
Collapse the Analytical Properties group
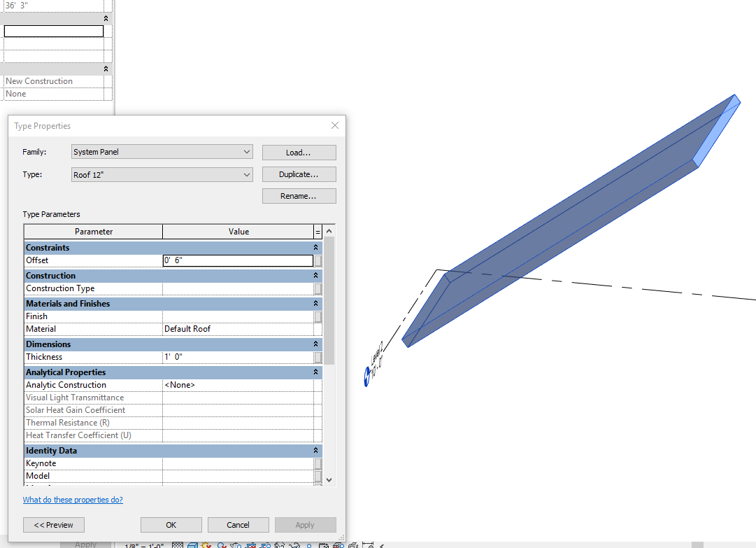click(316, 372)
